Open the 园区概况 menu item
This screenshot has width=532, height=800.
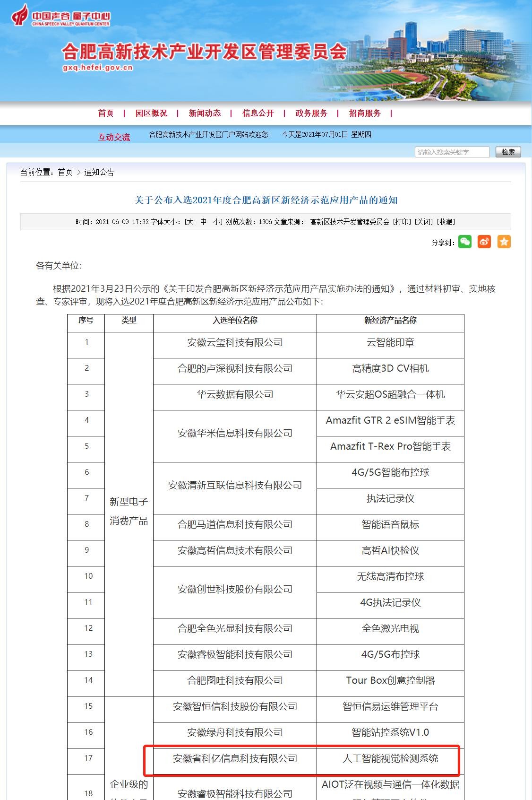click(151, 113)
